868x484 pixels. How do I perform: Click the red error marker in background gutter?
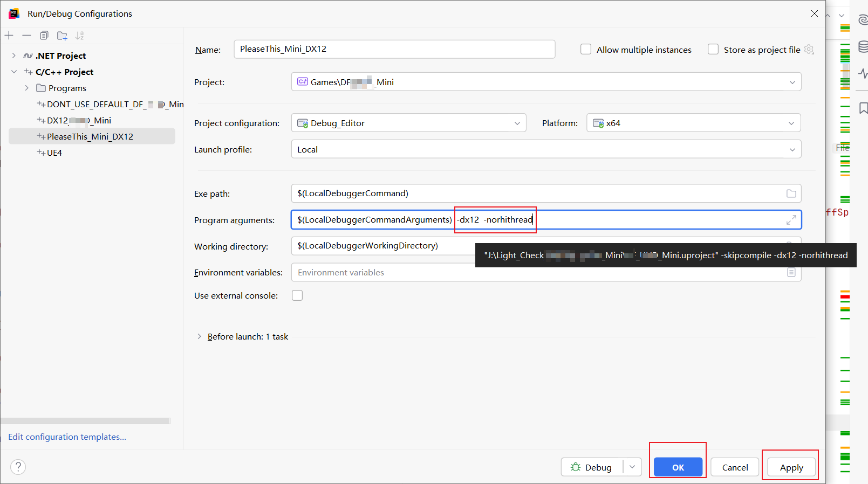coord(845,297)
